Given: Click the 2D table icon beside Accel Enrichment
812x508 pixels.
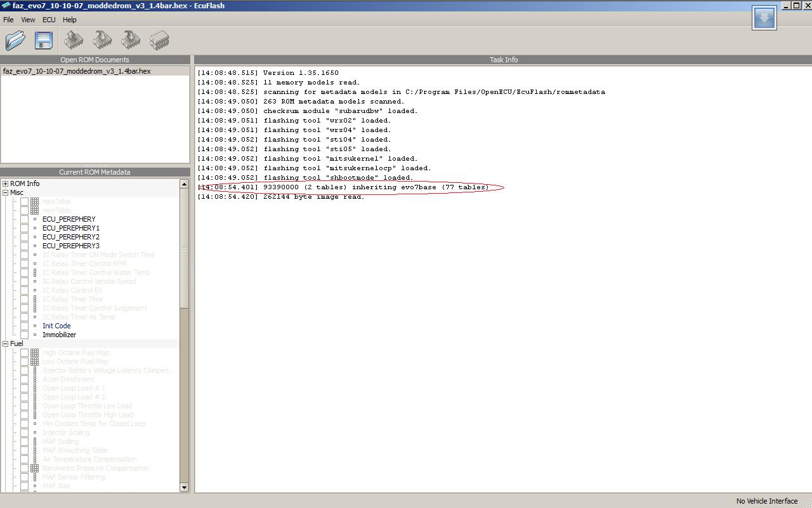Looking at the screenshot, I should [35, 379].
